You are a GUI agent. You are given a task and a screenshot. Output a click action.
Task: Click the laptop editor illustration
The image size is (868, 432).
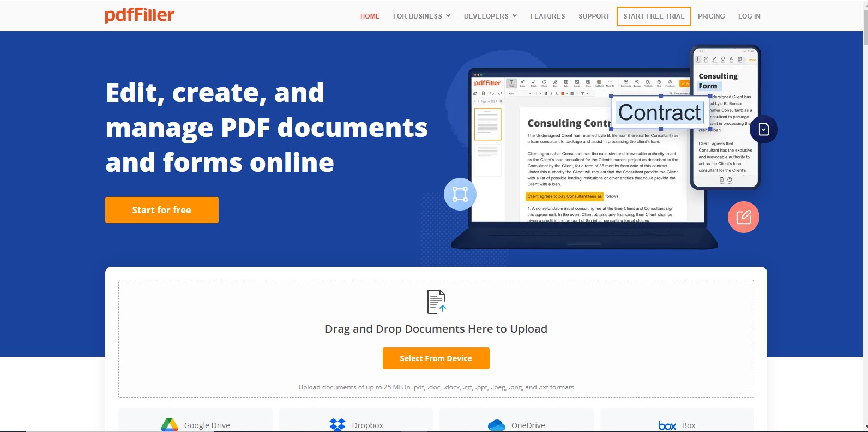pos(583,158)
